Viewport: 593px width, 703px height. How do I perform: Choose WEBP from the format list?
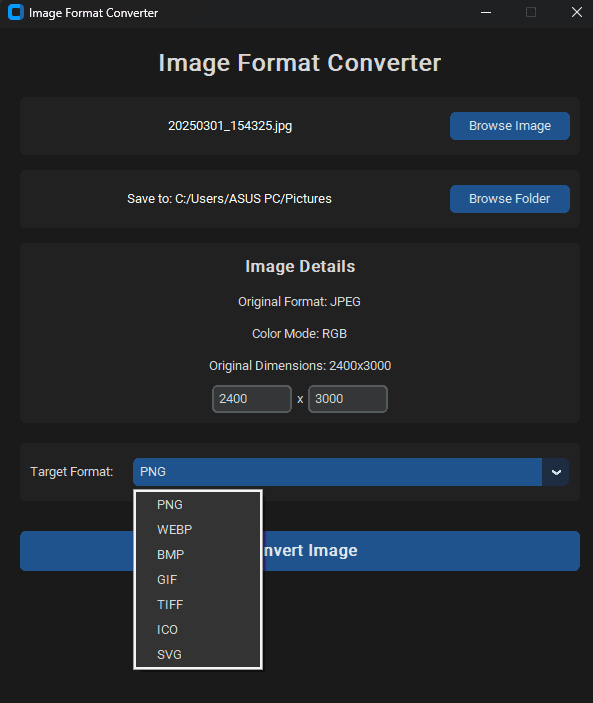198,530
